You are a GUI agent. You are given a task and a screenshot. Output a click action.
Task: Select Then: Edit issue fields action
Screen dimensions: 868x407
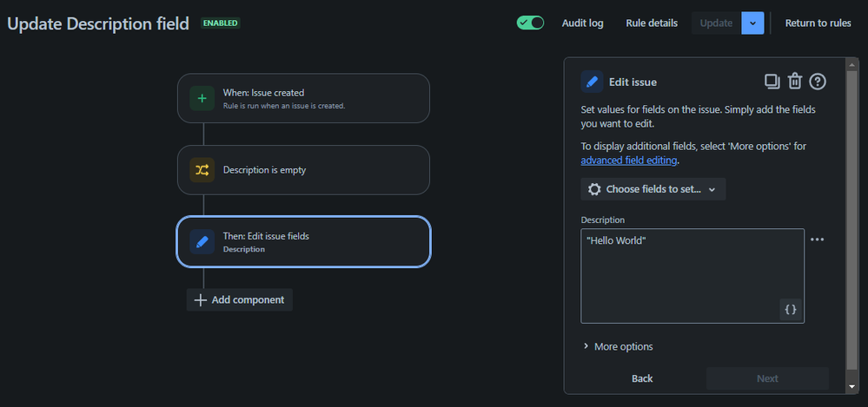pyautogui.click(x=303, y=241)
